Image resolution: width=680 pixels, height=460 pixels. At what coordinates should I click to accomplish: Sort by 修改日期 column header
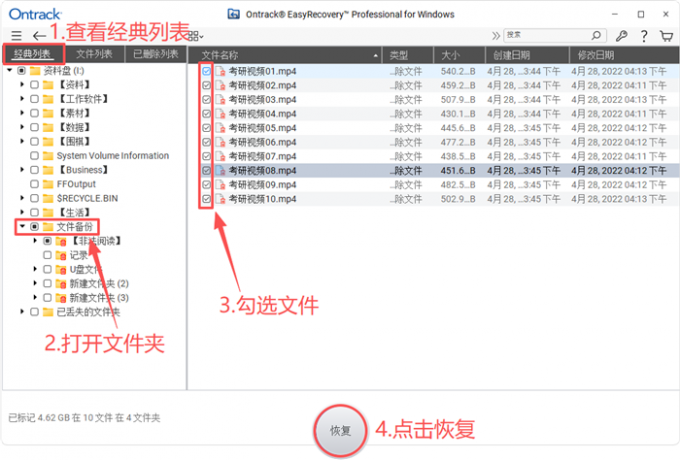pyautogui.click(x=624, y=55)
